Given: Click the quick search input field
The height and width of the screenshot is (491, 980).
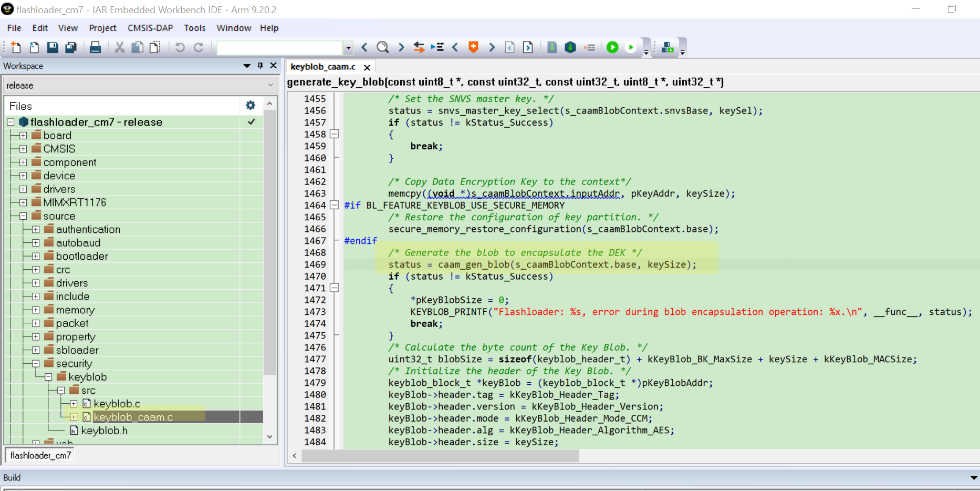Looking at the screenshot, I should tap(280, 48).
